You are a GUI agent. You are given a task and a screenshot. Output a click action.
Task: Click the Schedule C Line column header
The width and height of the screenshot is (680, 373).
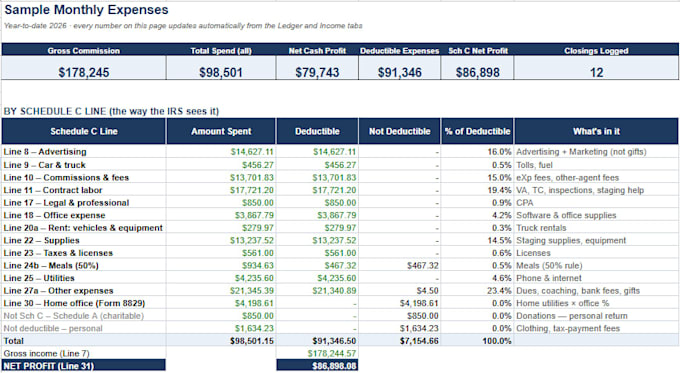coord(84,131)
